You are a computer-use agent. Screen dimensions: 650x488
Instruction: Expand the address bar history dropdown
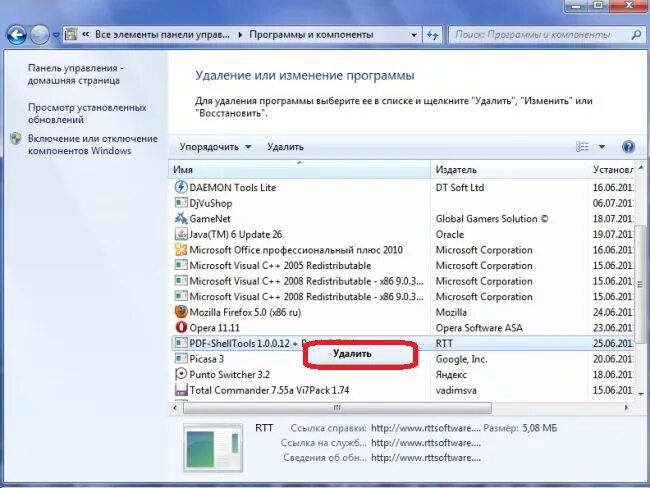(414, 35)
